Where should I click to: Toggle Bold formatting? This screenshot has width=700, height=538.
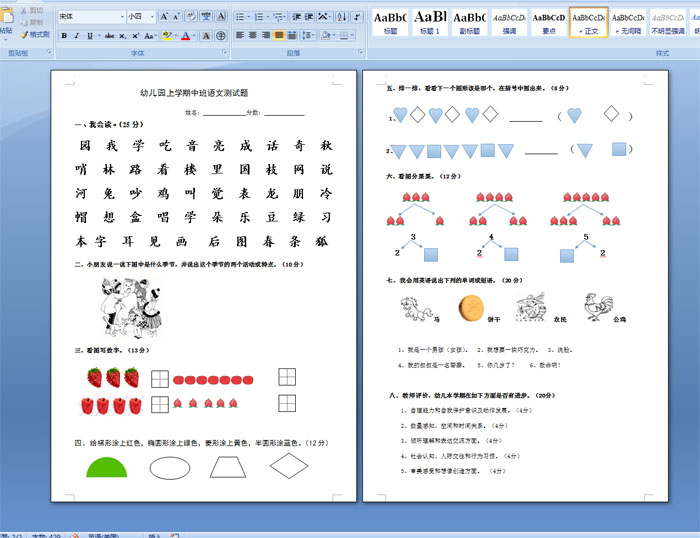[x=64, y=36]
